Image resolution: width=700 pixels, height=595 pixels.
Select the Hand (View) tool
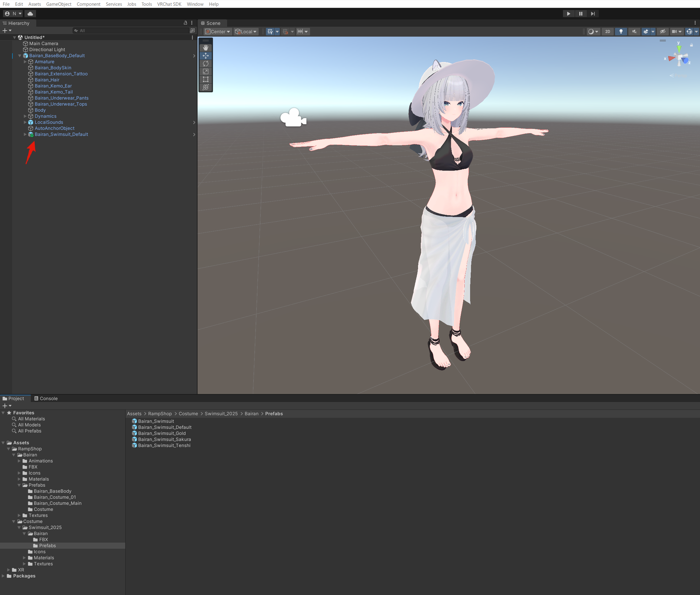tap(206, 48)
